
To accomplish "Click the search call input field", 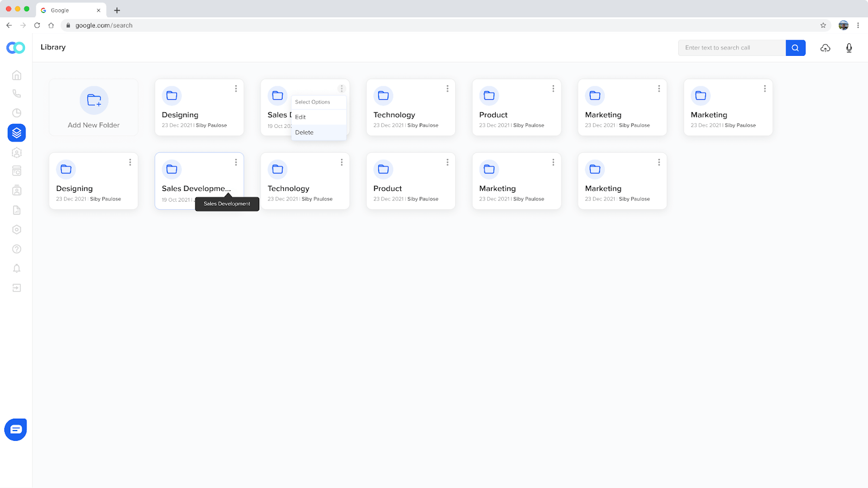I will click(731, 48).
